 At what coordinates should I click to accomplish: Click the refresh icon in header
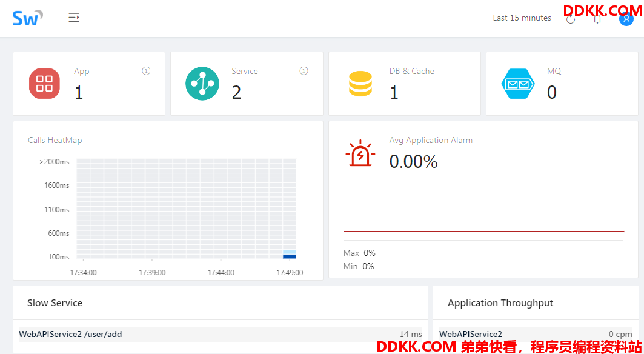point(571,19)
